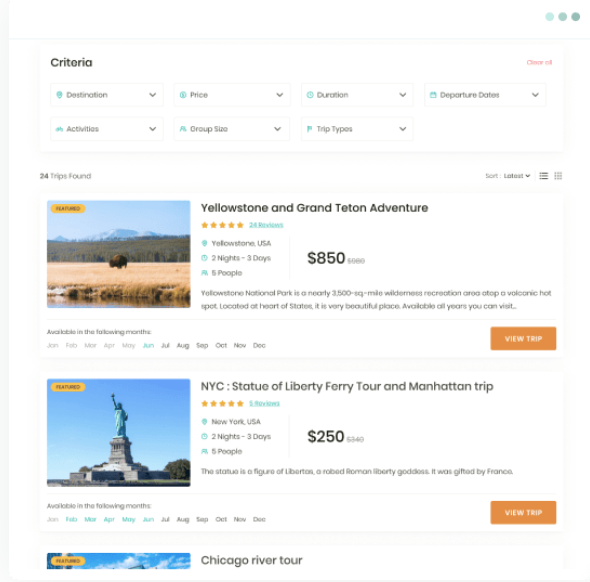Viewport: 590px width, 582px height.
Task: Expand the Destination filter dropdown
Action: coord(107,95)
